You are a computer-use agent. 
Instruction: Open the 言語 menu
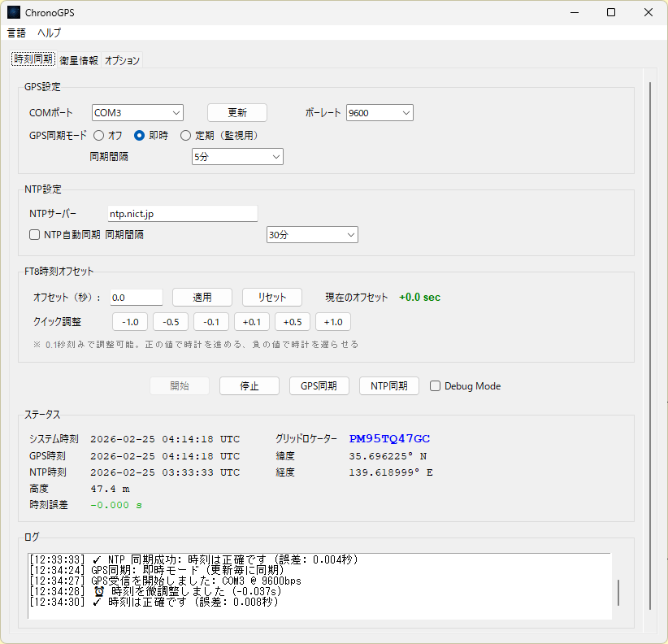[16, 33]
